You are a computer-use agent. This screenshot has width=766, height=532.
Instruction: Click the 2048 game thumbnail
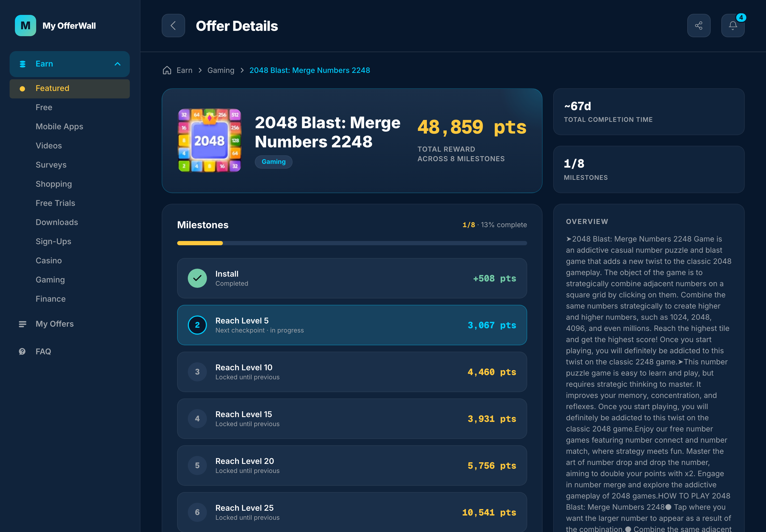pos(210,140)
